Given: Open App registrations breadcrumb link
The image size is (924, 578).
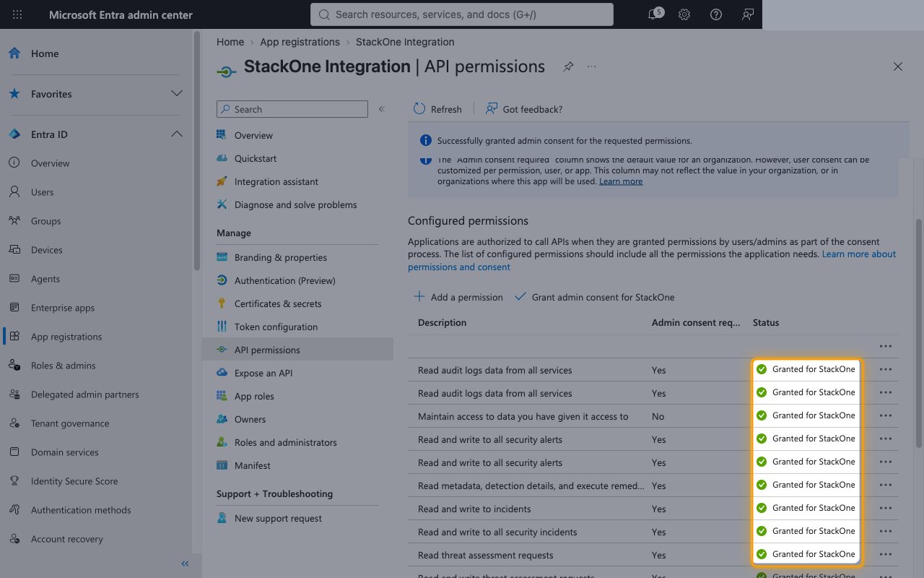Looking at the screenshot, I should (x=300, y=42).
